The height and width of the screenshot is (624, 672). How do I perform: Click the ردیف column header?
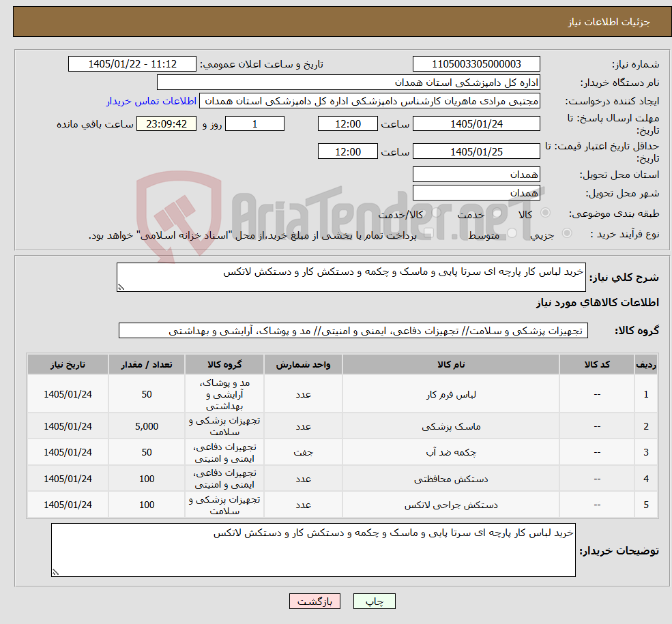646,364
